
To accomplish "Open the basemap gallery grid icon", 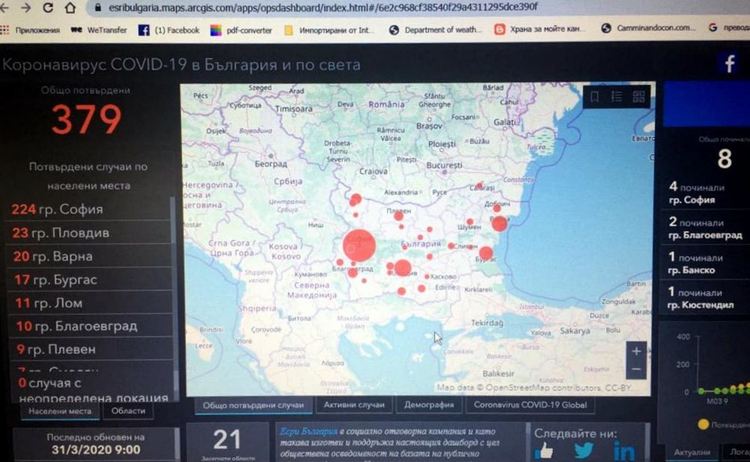I will 638,97.
